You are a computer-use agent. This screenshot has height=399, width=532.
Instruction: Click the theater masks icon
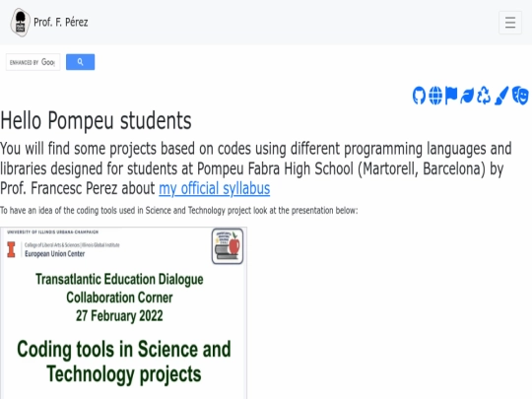520,96
